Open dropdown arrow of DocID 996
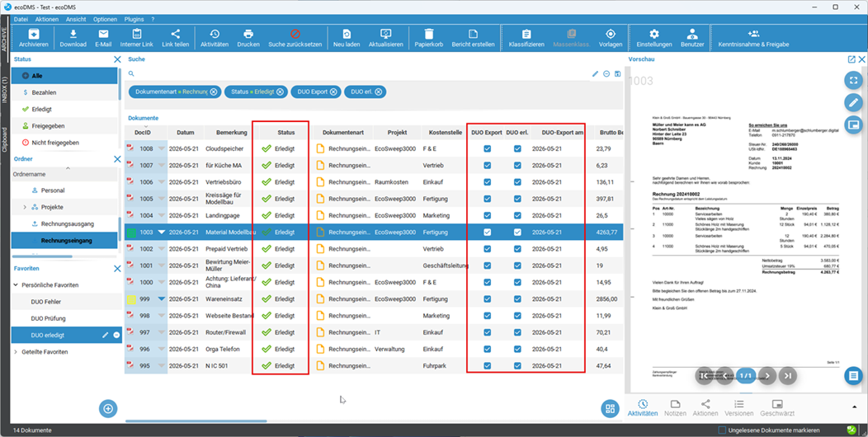This screenshot has height=437, width=868. pyautogui.click(x=162, y=349)
